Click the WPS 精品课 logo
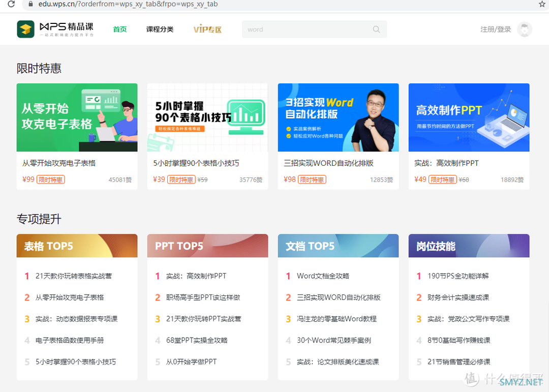Image resolution: width=549 pixels, height=392 pixels. coord(55,29)
